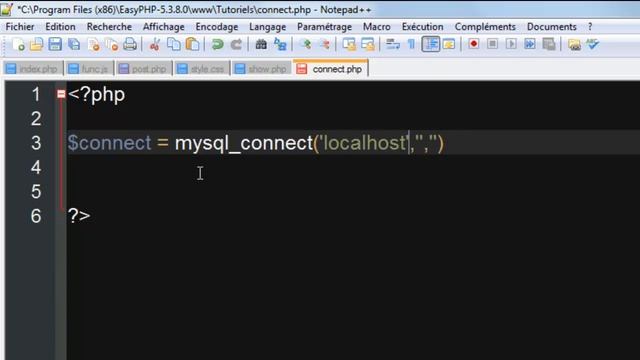The height and width of the screenshot is (360, 640).
Task: Click line number 3 in the margin
Action: tap(36, 143)
